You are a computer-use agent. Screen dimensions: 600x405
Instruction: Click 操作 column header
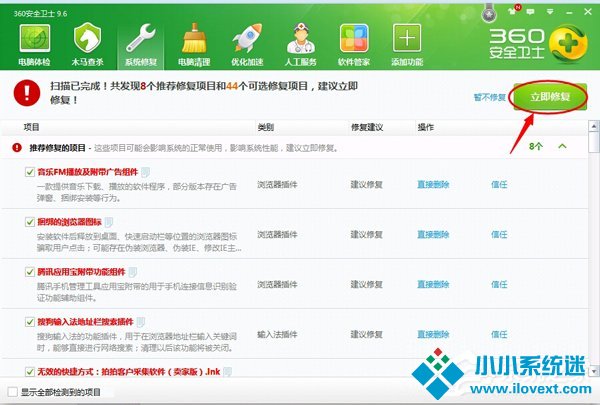426,127
